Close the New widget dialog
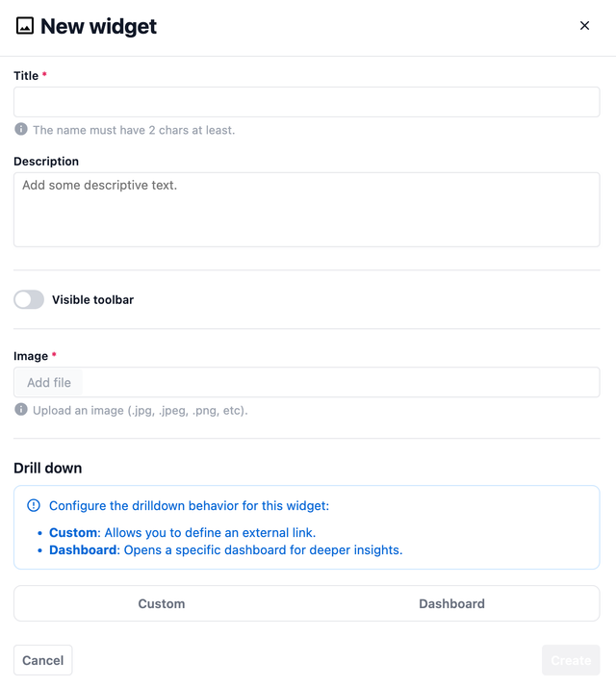The height and width of the screenshot is (687, 616). click(584, 26)
